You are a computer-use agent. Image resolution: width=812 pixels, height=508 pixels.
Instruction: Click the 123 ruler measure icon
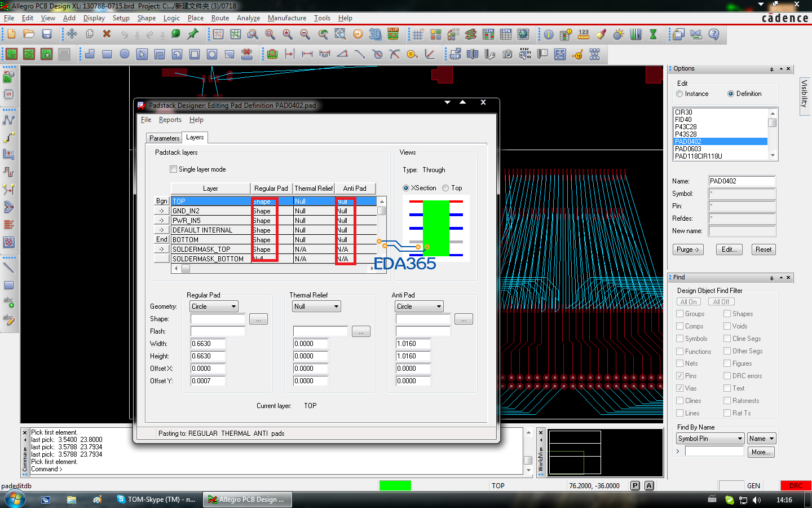coord(584,34)
